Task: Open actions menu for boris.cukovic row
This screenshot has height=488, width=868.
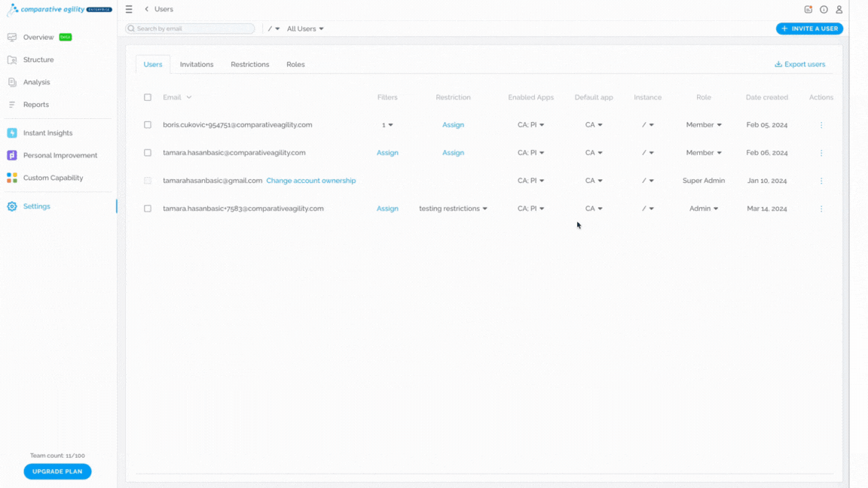Action: 821,125
